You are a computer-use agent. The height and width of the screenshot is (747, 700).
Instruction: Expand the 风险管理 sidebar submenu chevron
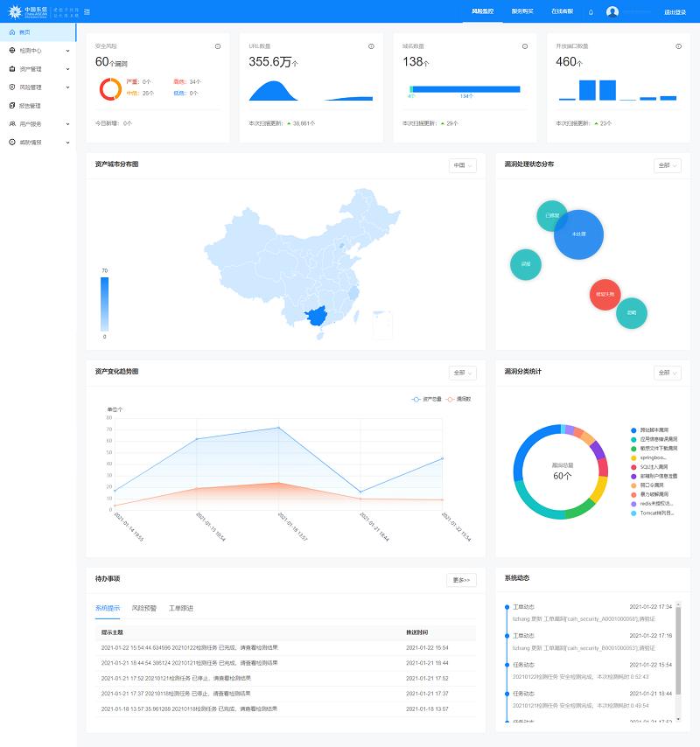[67, 87]
